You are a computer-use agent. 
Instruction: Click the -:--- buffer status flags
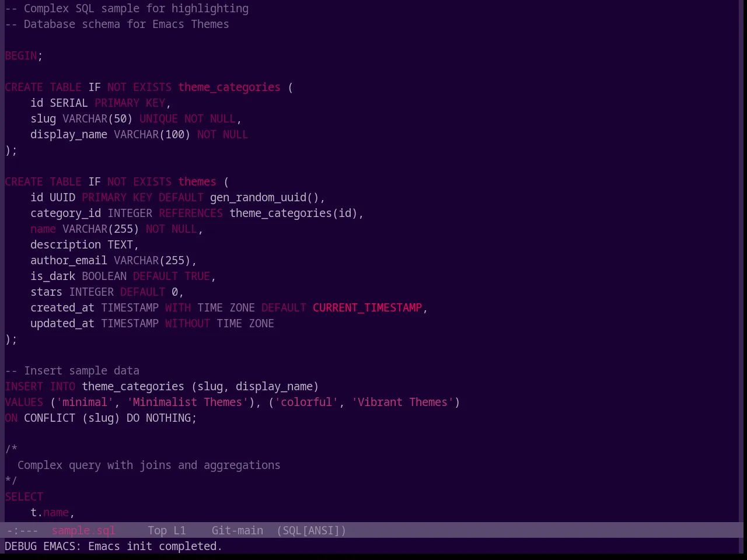tap(22, 531)
